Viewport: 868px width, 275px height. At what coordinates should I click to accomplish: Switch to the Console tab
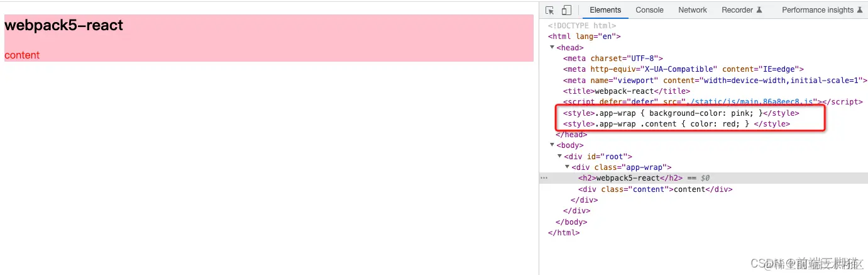(649, 10)
